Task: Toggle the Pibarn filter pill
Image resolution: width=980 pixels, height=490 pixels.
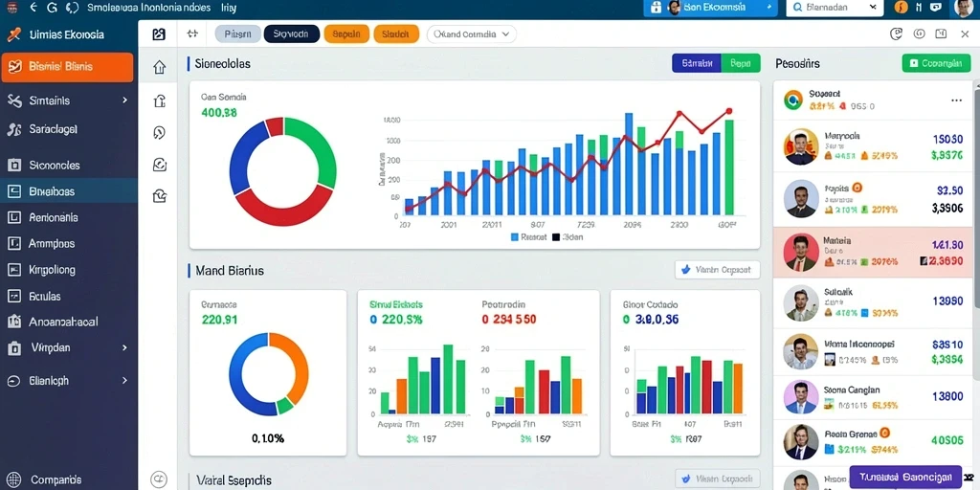Action: [238, 34]
